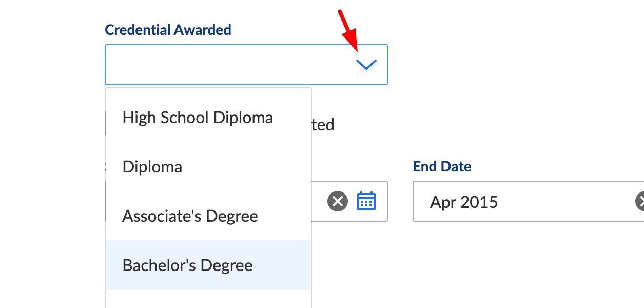
Task: Select High School Diploma option
Action: [208, 118]
